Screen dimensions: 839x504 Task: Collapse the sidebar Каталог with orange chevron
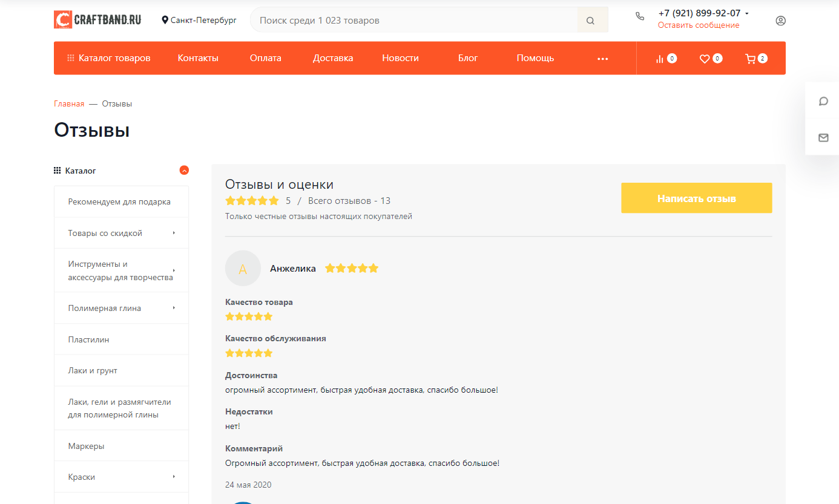pos(184,171)
